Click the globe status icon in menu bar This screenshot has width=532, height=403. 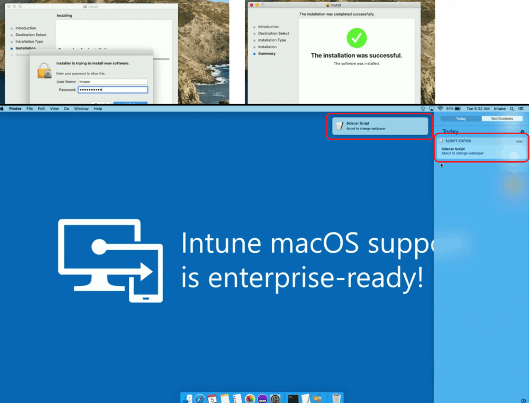pos(423,109)
